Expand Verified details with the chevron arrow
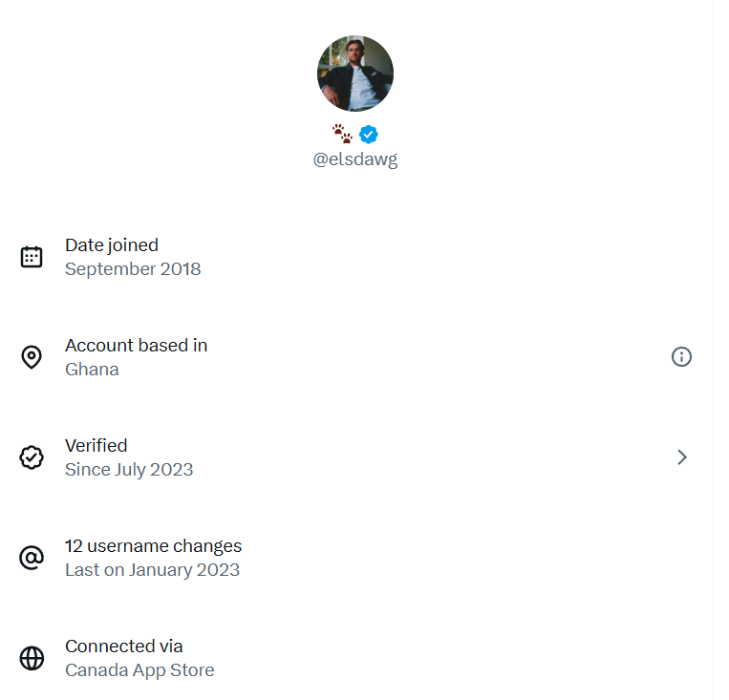Screen dimensions: 729x700 click(682, 457)
